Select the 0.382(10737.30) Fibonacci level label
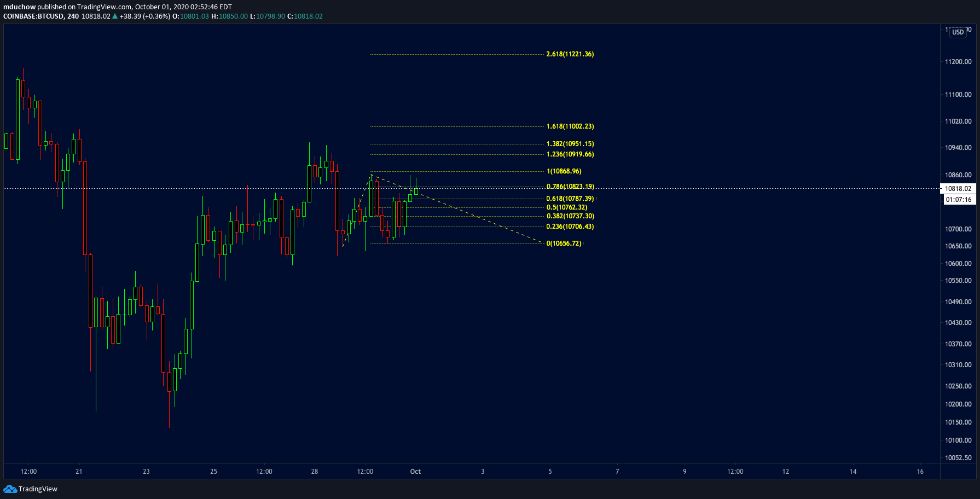This screenshot has width=980, height=499. pos(570,216)
